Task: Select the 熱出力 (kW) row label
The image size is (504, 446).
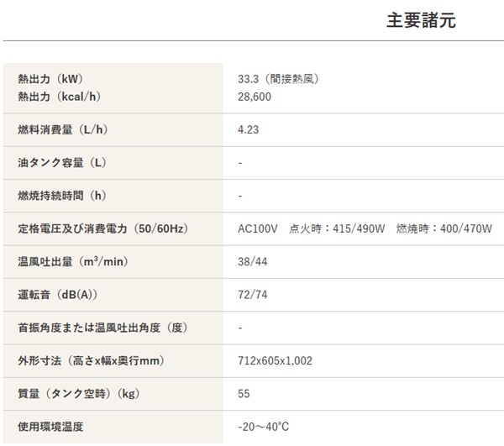Action: 51,79
